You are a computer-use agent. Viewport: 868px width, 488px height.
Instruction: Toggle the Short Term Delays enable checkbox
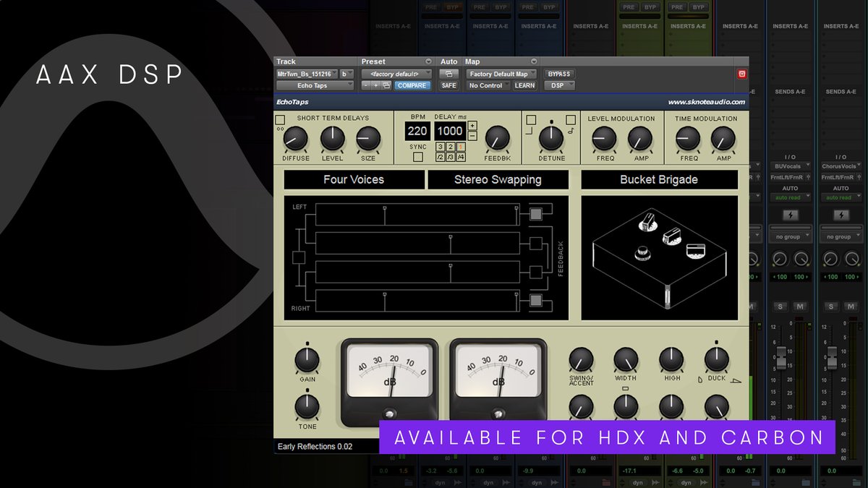(x=281, y=119)
